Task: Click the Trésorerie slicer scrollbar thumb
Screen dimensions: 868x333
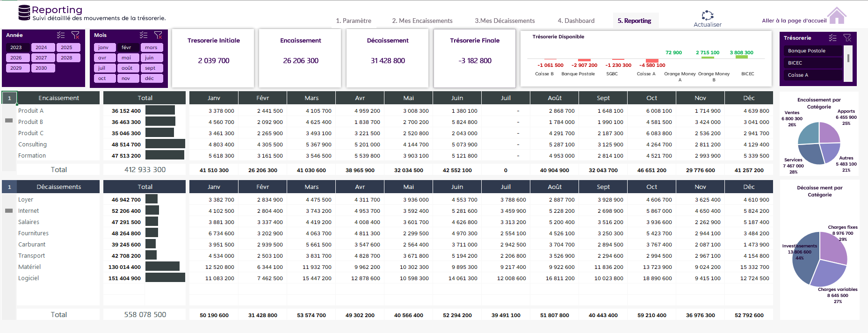Action: pyautogui.click(x=848, y=58)
